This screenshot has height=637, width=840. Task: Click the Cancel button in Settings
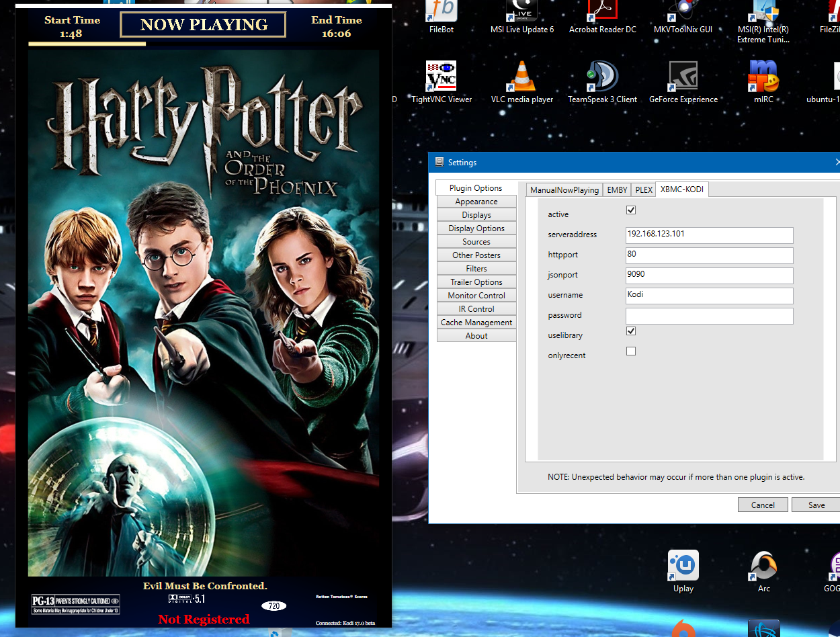(x=763, y=505)
